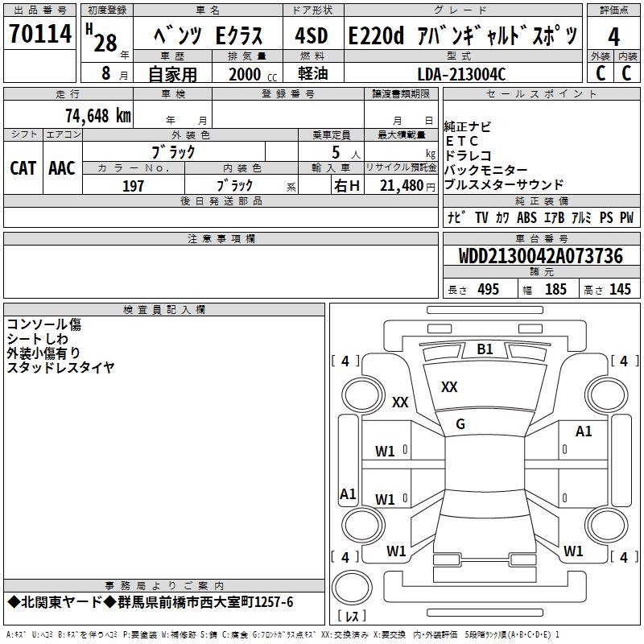
Task: Click the grade E220d アバンギャルドスポーツ
Action: pos(463,35)
